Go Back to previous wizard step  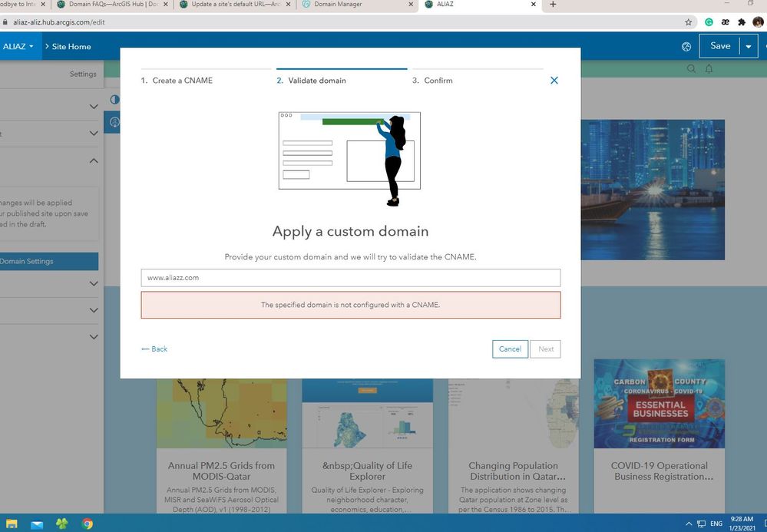154,349
